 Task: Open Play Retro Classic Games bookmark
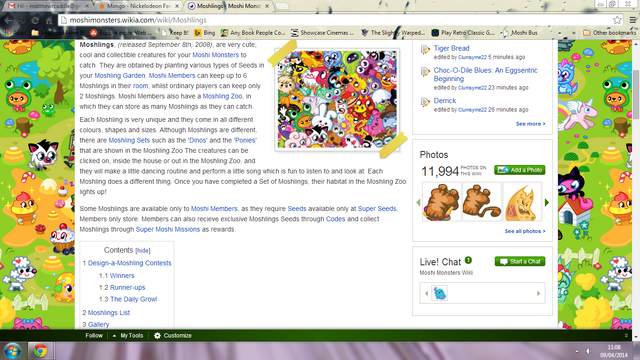point(463,33)
